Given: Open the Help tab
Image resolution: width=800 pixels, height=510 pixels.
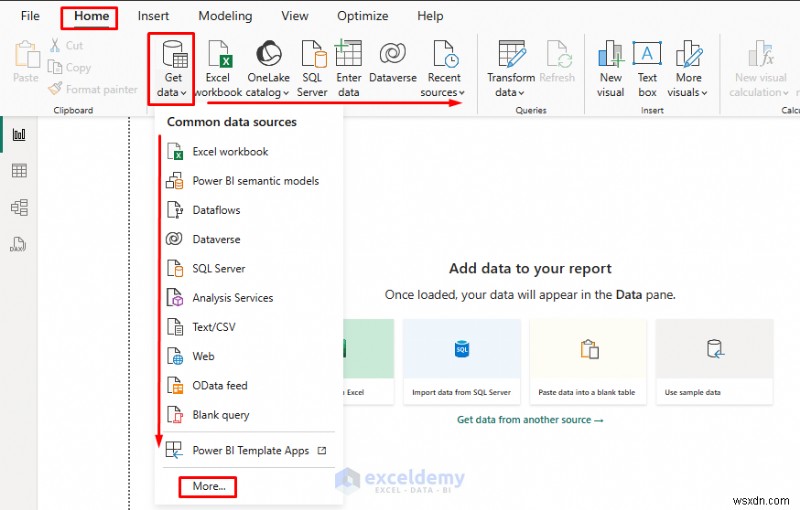Looking at the screenshot, I should coord(430,16).
